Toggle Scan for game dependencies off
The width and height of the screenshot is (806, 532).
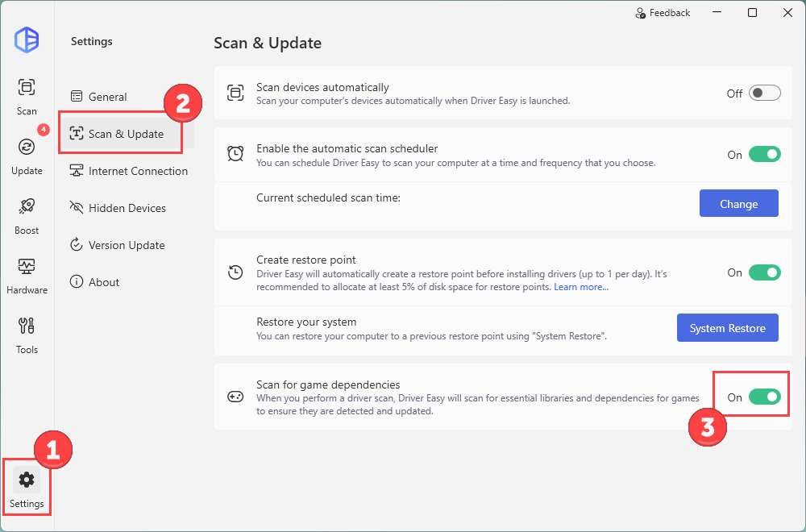764,397
